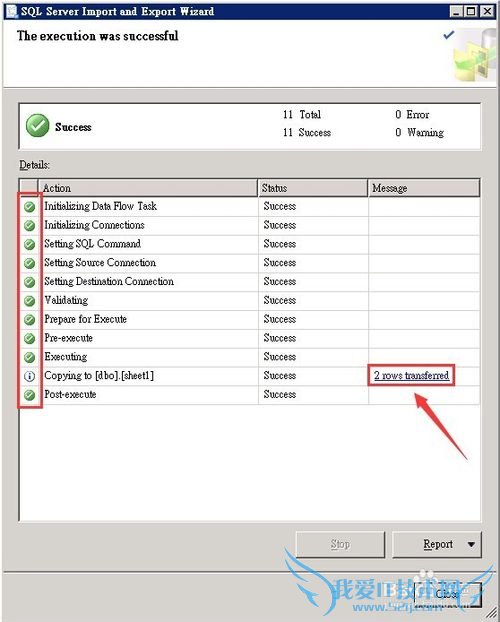
Task: Click green check icon for Initializing Connections
Action: tap(29, 225)
